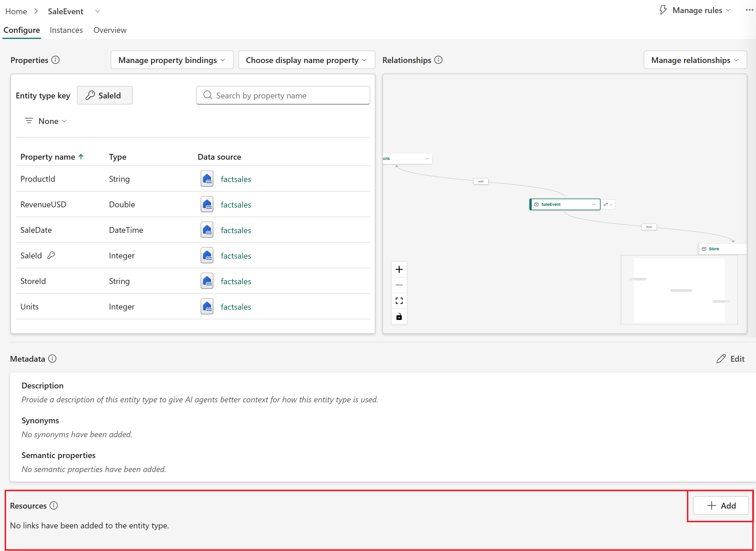The height and width of the screenshot is (551, 756).
Task: Zoom in on the relationships graph
Action: [399, 269]
